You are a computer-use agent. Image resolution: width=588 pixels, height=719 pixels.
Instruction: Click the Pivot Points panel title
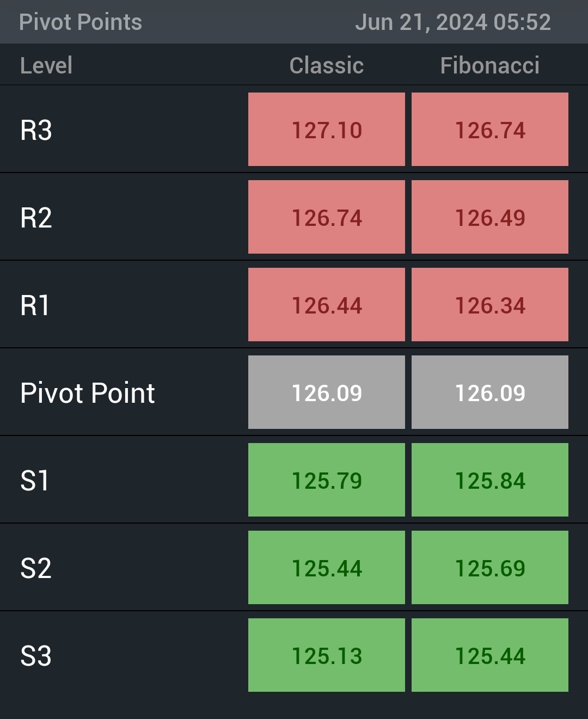pyautogui.click(x=81, y=22)
